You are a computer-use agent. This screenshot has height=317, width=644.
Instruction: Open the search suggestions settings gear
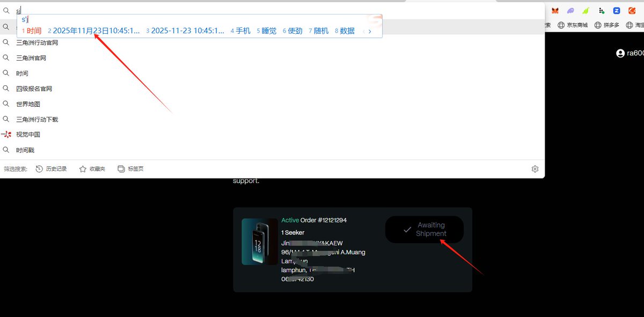535,169
